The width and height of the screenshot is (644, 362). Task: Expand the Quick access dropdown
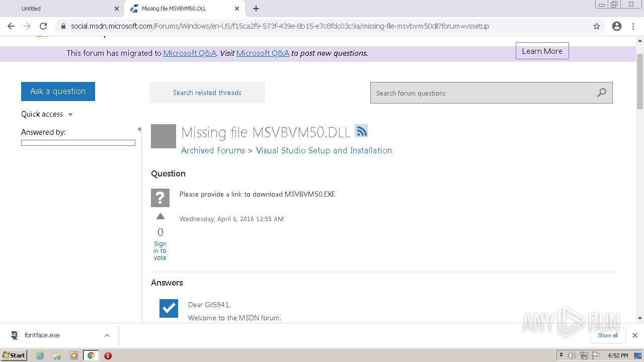click(x=47, y=114)
